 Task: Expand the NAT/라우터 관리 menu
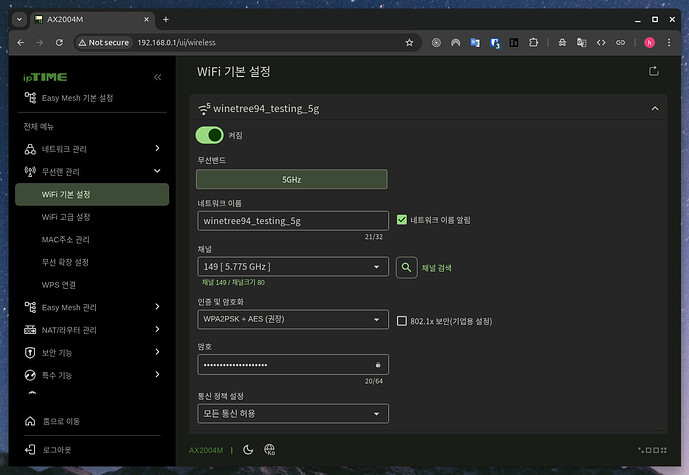pos(92,330)
